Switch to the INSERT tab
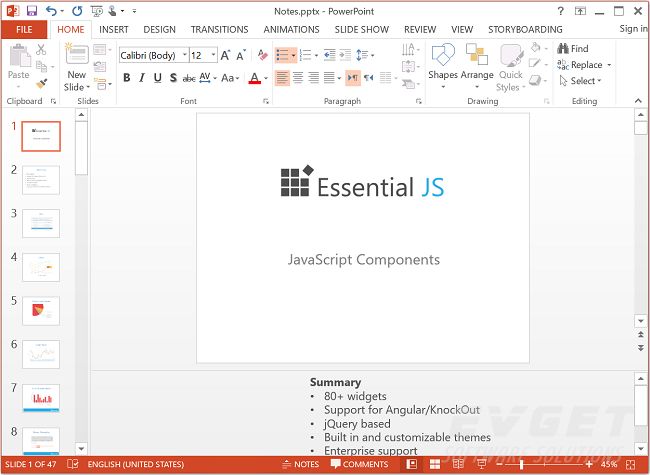The image size is (650, 475). (x=114, y=29)
